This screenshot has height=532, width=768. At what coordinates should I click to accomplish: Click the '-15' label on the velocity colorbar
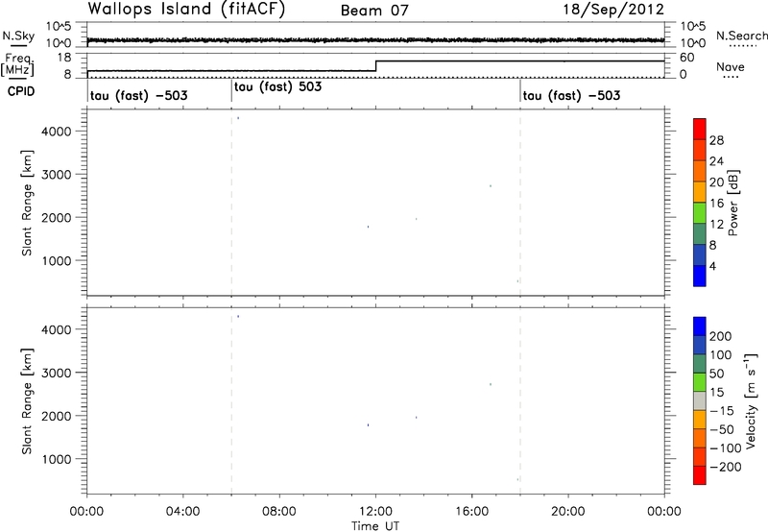pyautogui.click(x=722, y=411)
